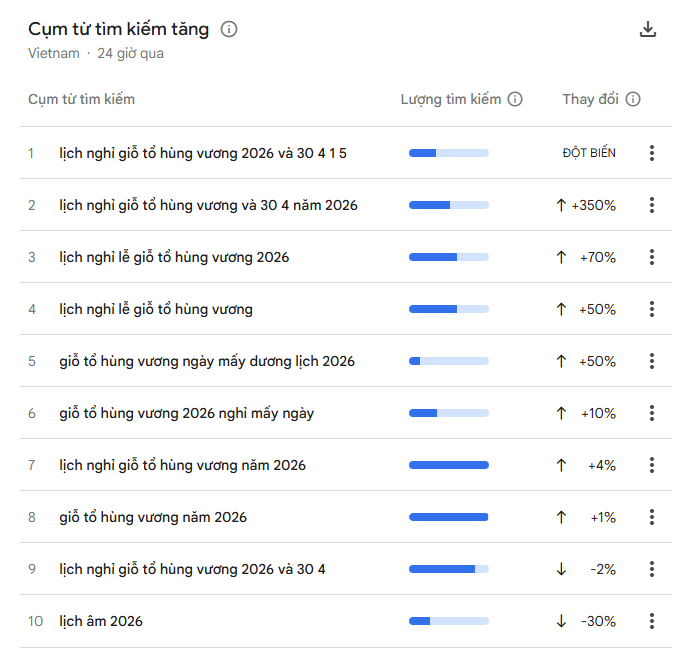Click info icon next to 'Thay đổi'
This screenshot has height=649, width=677.
click(x=633, y=99)
